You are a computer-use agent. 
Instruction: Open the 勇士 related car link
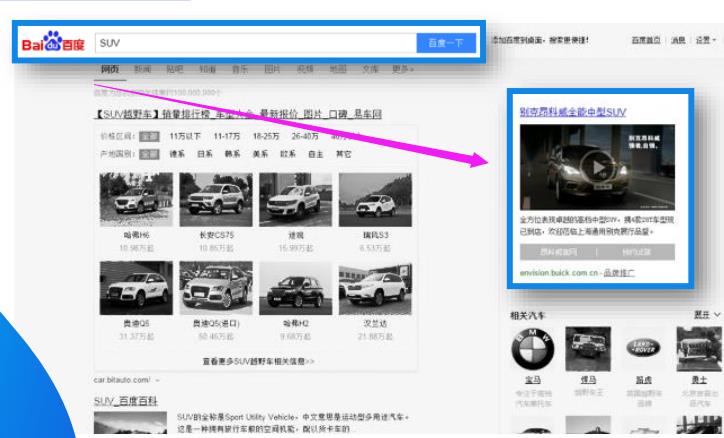tap(699, 379)
